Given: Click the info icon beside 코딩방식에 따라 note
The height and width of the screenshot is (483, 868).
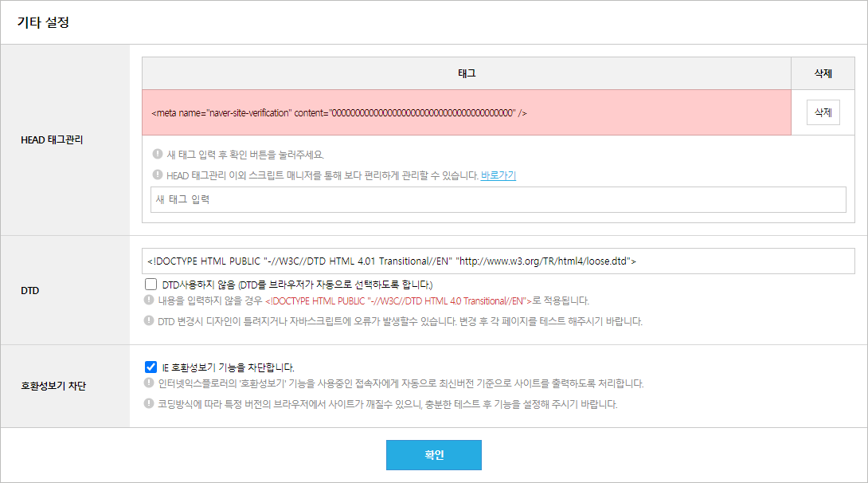Looking at the screenshot, I should coord(149,404).
